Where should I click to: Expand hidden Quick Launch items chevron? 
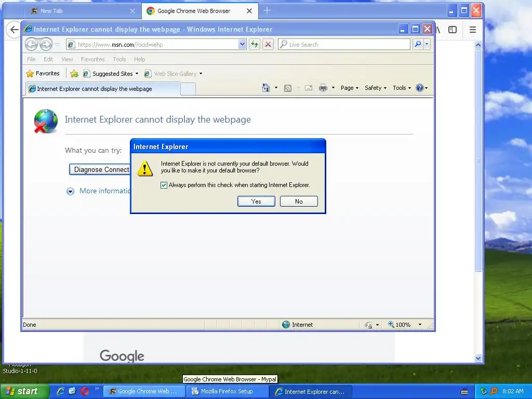tap(97, 389)
